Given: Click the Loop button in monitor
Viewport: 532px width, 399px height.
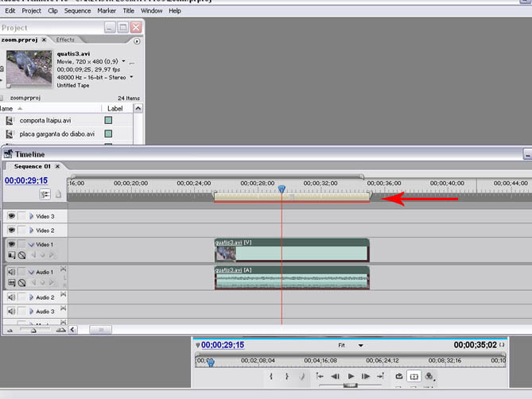Looking at the screenshot, I should click(x=398, y=376).
